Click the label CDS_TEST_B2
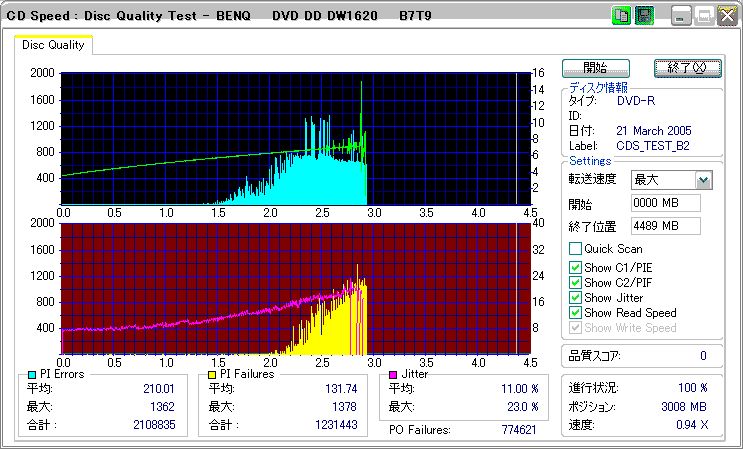 point(653,146)
